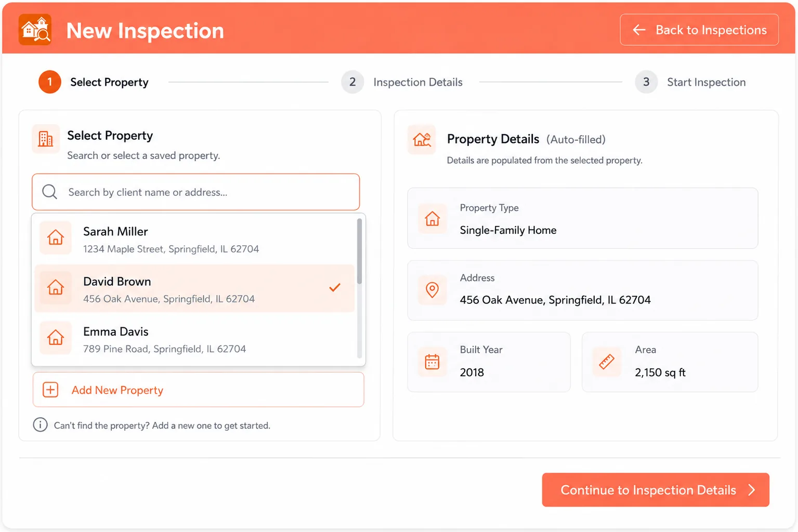
Task: Click the calendar icon in Built Year card
Action: [433, 362]
